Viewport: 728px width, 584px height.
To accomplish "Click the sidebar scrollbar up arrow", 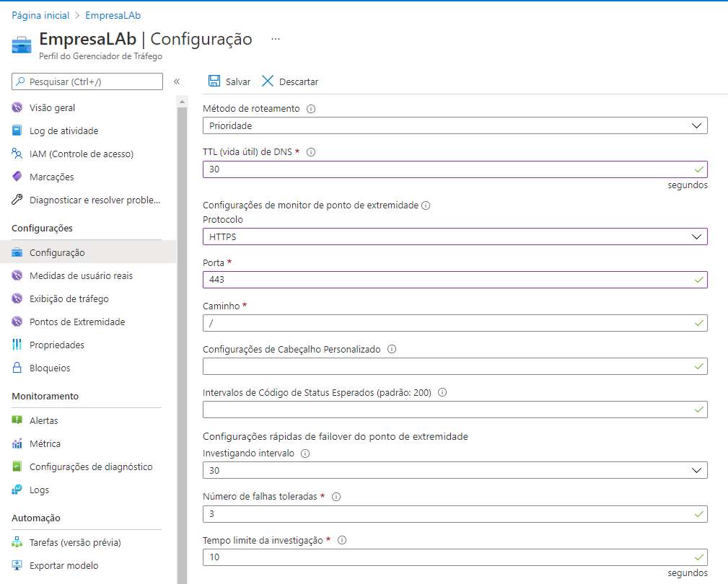I will (x=182, y=102).
